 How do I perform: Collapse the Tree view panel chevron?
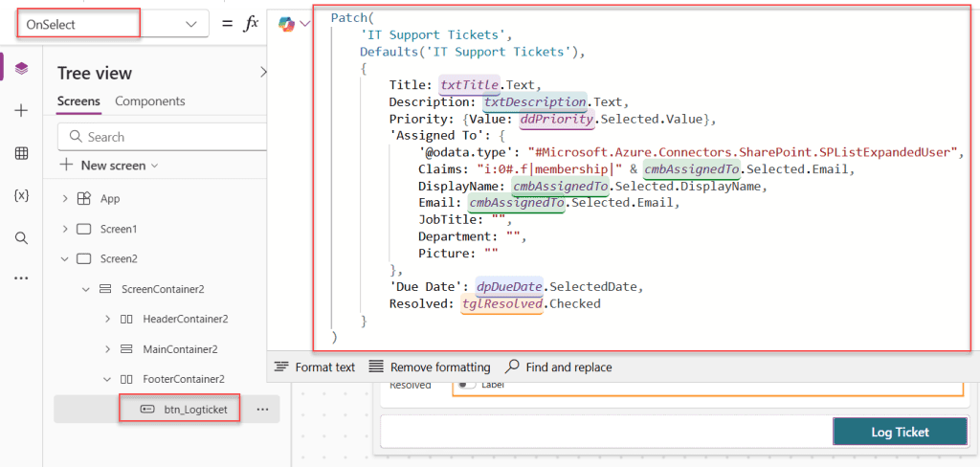coord(263,73)
